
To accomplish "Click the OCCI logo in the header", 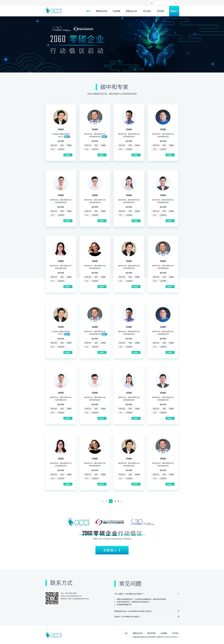I will [x=54, y=11].
